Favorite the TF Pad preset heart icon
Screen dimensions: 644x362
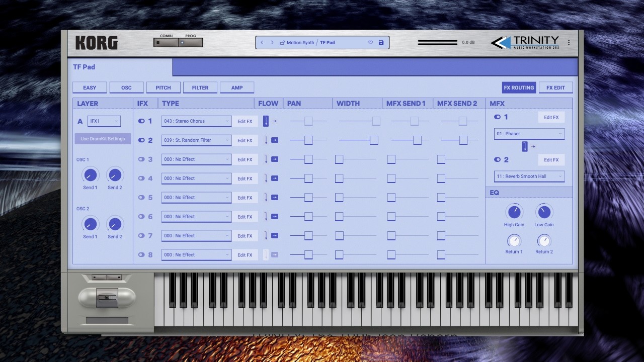coord(371,43)
